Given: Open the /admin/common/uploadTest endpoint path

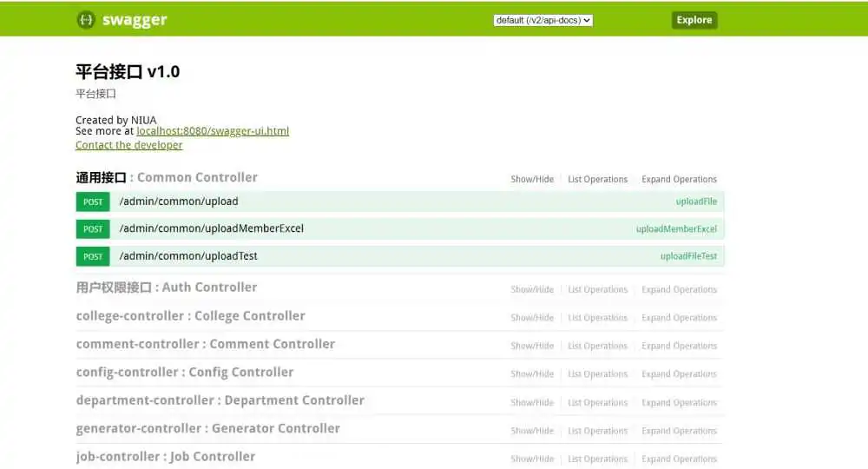Looking at the screenshot, I should (x=188, y=256).
